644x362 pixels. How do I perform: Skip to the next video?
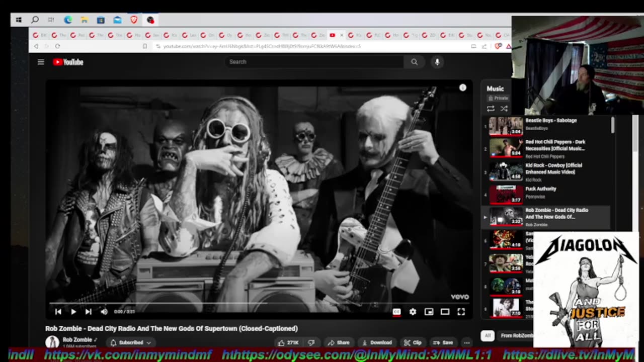[x=89, y=312]
